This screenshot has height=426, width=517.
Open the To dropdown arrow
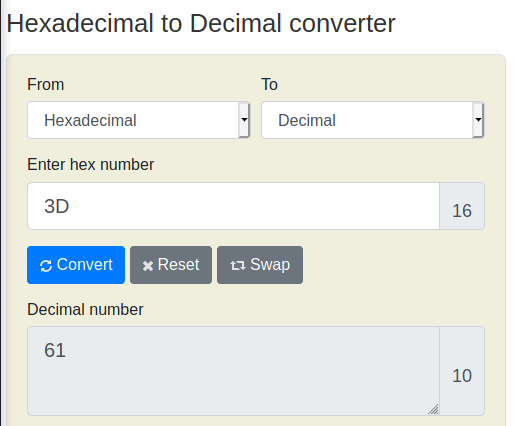pyautogui.click(x=478, y=120)
